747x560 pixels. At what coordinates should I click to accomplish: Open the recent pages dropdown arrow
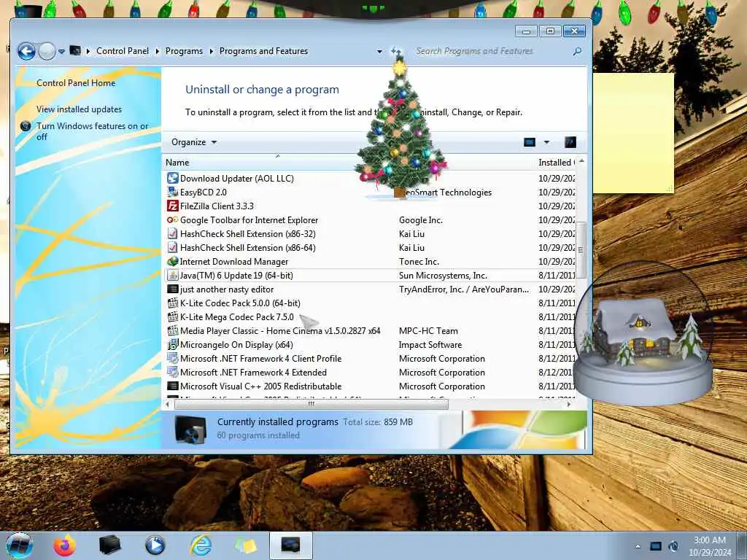[61, 52]
